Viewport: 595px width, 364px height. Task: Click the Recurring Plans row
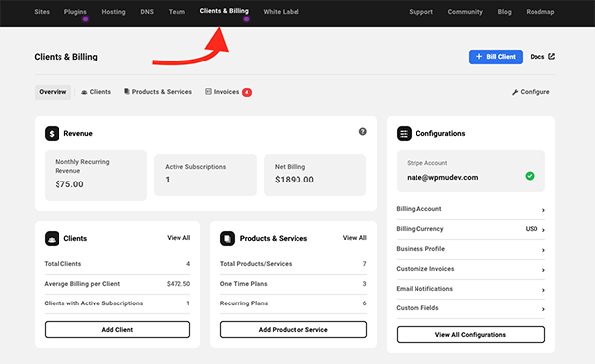294,303
